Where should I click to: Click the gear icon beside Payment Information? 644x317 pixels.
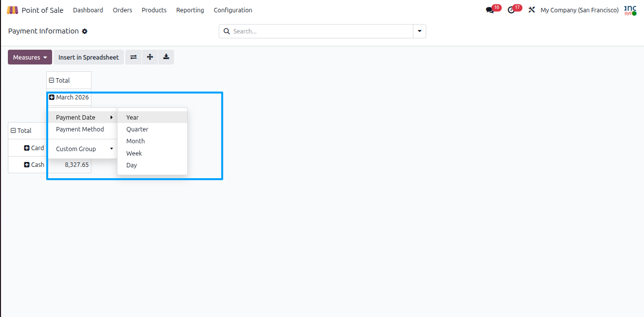[x=85, y=31]
